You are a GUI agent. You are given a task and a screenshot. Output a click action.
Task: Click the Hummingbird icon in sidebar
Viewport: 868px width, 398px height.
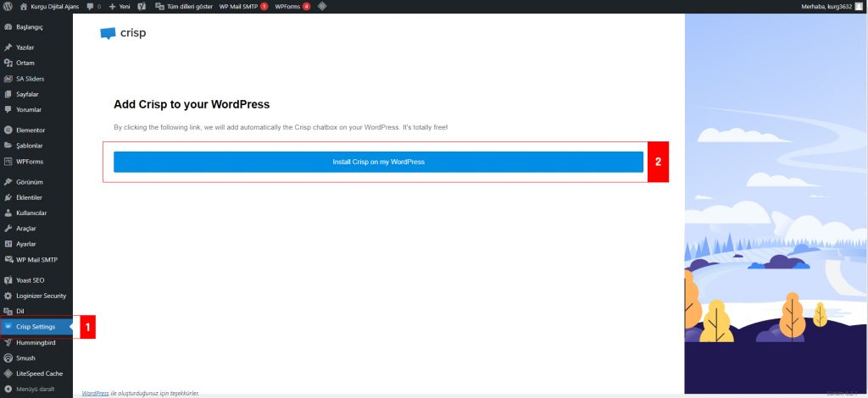(x=8, y=343)
